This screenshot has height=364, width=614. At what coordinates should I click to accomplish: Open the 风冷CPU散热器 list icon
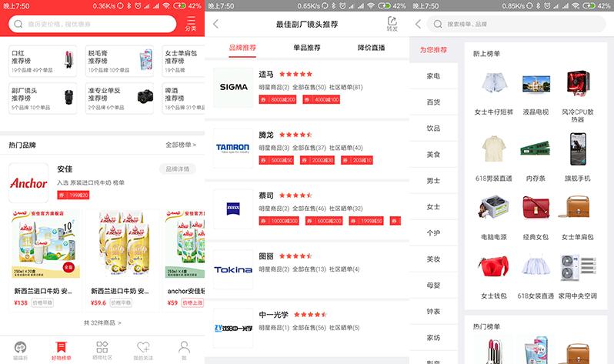578,83
